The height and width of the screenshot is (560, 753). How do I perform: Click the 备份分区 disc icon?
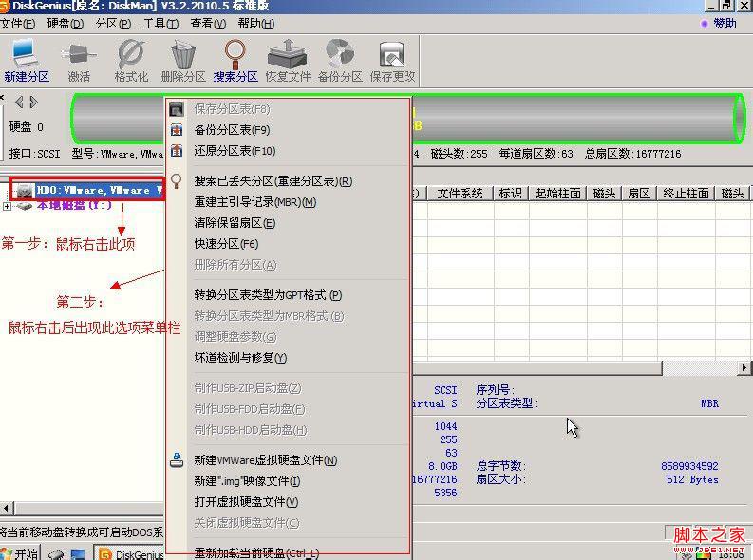coord(340,54)
